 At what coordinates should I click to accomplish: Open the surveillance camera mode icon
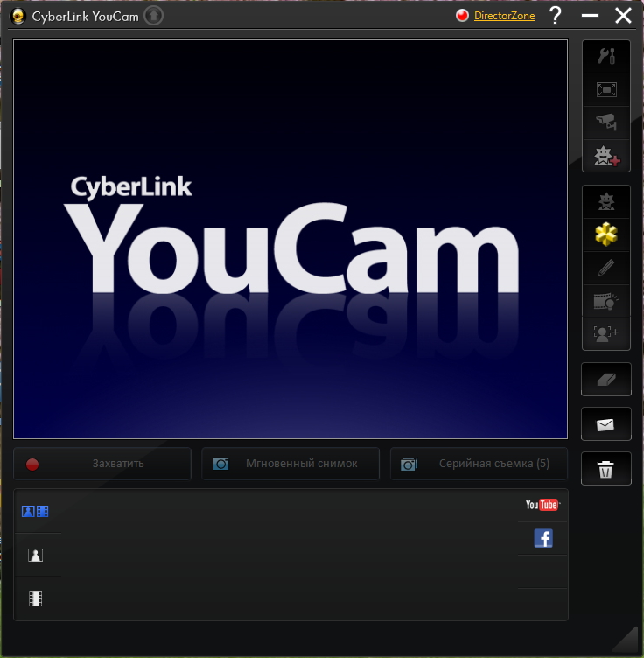pyautogui.click(x=606, y=122)
